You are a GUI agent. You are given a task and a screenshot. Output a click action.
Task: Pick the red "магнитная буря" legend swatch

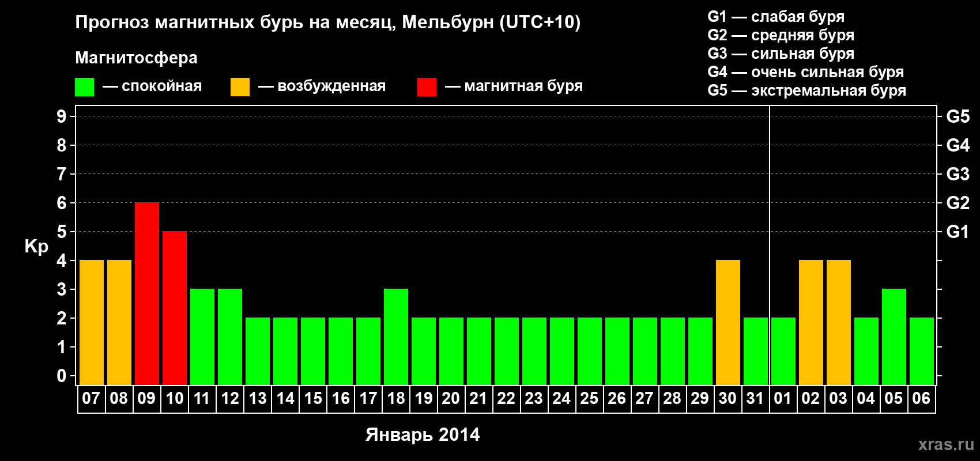[427, 87]
